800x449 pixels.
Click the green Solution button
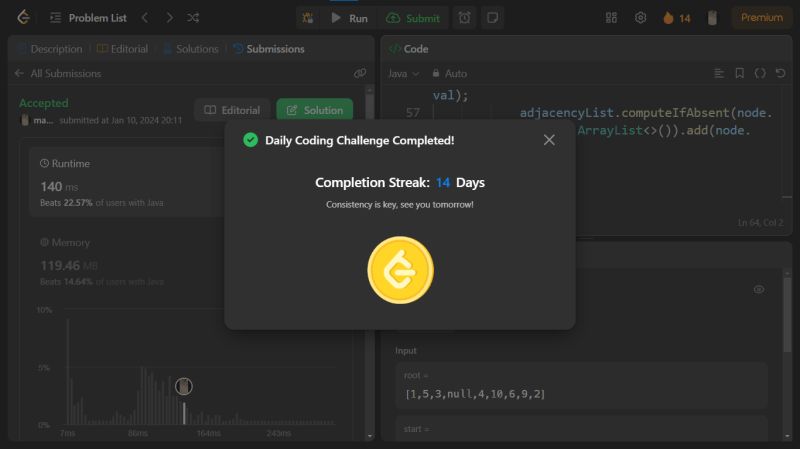(314, 110)
